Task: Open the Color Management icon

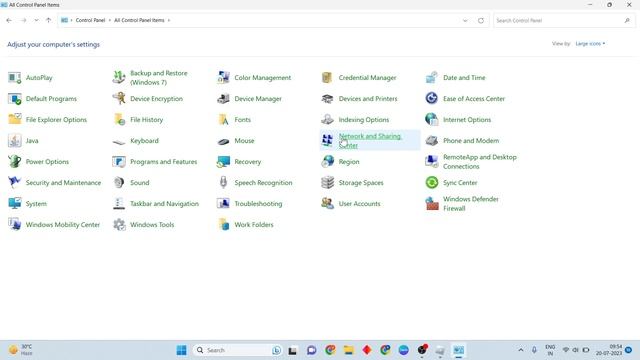Action: (223, 78)
